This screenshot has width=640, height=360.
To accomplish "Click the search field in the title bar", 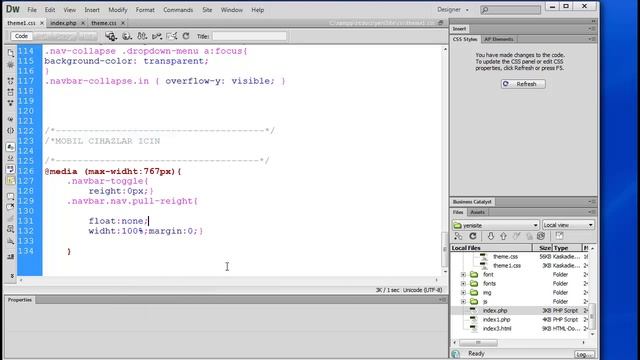I will (510, 9).
